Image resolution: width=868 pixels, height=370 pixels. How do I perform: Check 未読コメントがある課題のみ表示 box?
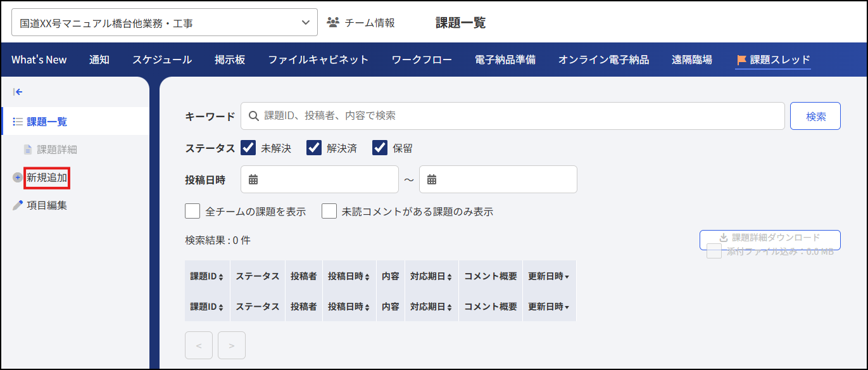coord(329,211)
